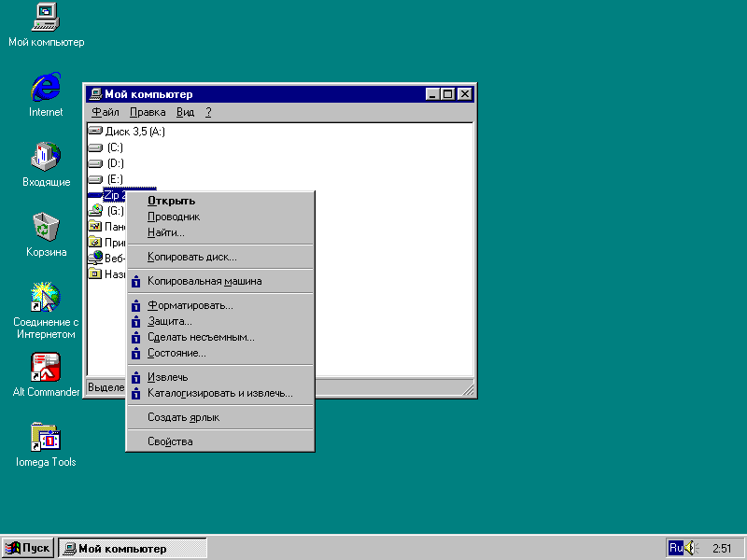Open the Iomega Tools folder icon
The width and height of the screenshot is (747, 560).
click(46, 438)
